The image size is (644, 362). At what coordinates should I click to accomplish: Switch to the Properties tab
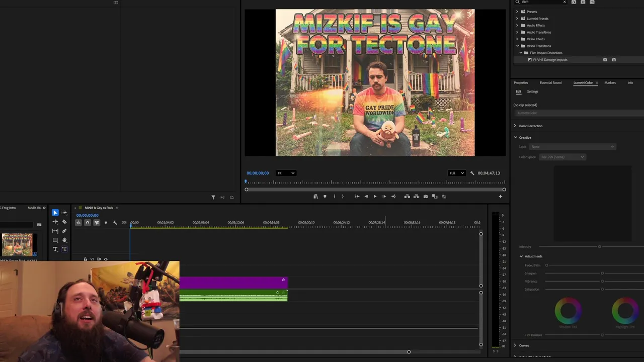click(x=521, y=82)
